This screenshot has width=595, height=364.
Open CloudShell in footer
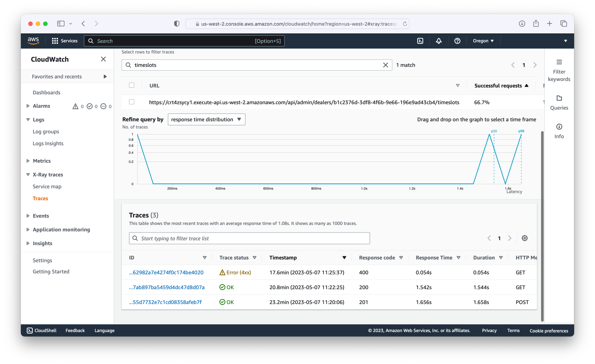[x=42, y=330]
